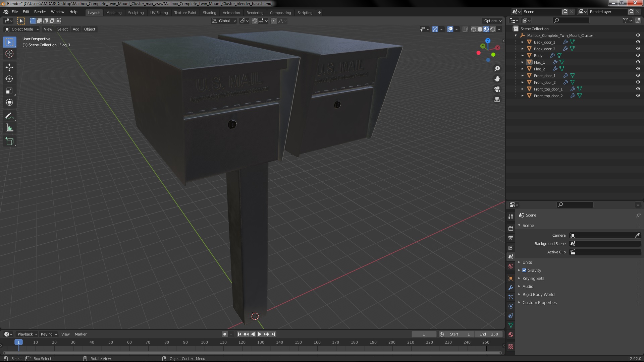Viewport: 644px width, 362px height.
Task: Activate the Scale tool
Action: [x=9, y=91]
